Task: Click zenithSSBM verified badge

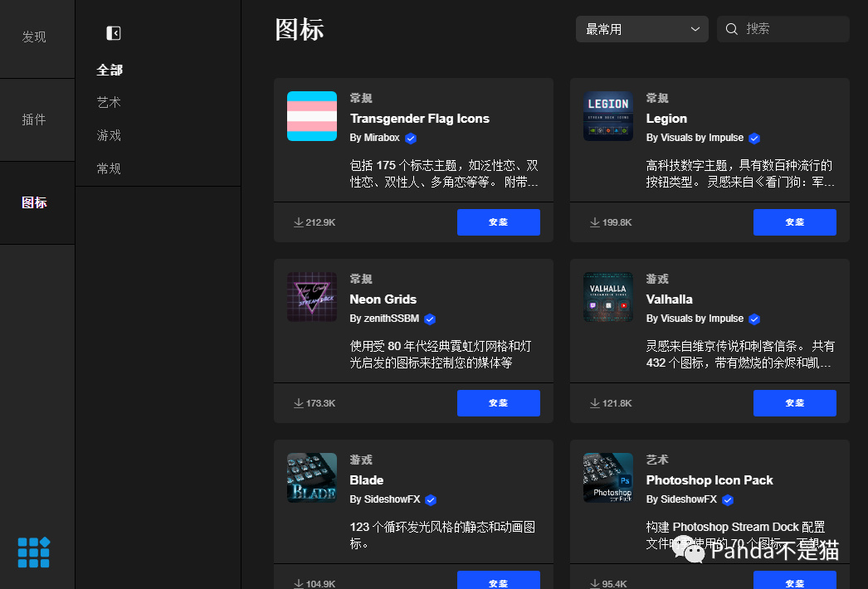Action: pyautogui.click(x=430, y=319)
